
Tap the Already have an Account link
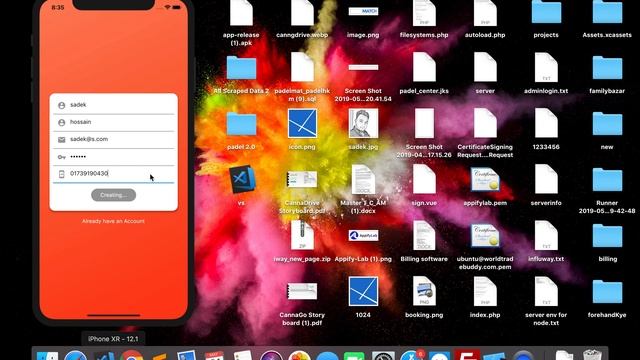(x=113, y=221)
